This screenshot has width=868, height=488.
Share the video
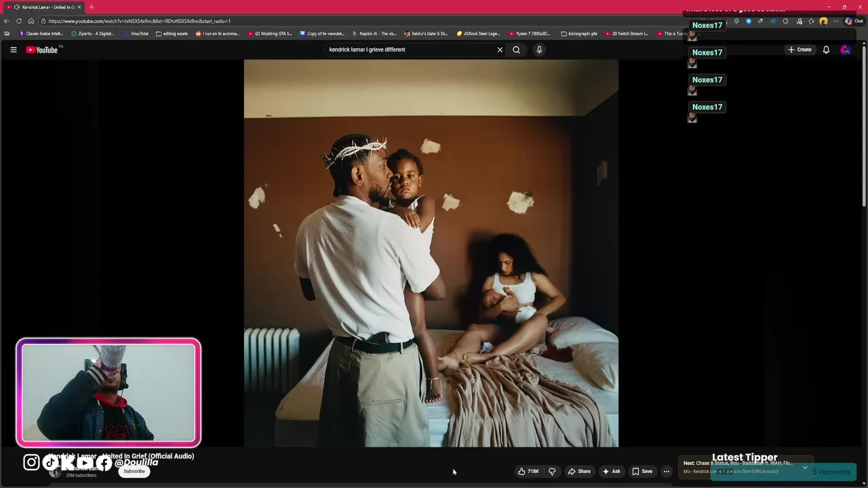coord(579,471)
